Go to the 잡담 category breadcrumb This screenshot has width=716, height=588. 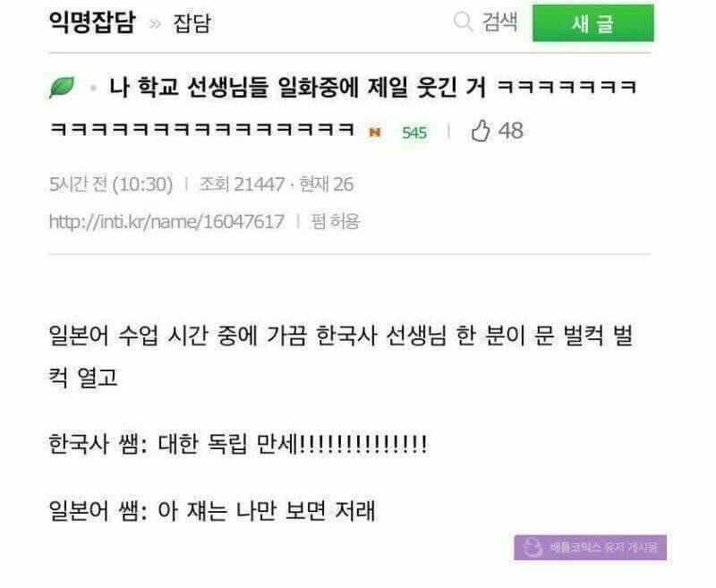pyautogui.click(x=192, y=23)
